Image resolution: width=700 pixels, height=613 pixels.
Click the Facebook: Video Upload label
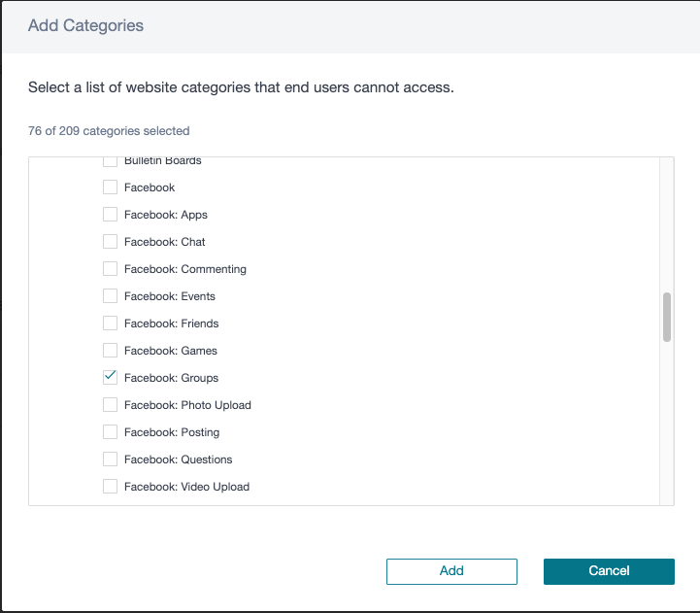point(186,487)
